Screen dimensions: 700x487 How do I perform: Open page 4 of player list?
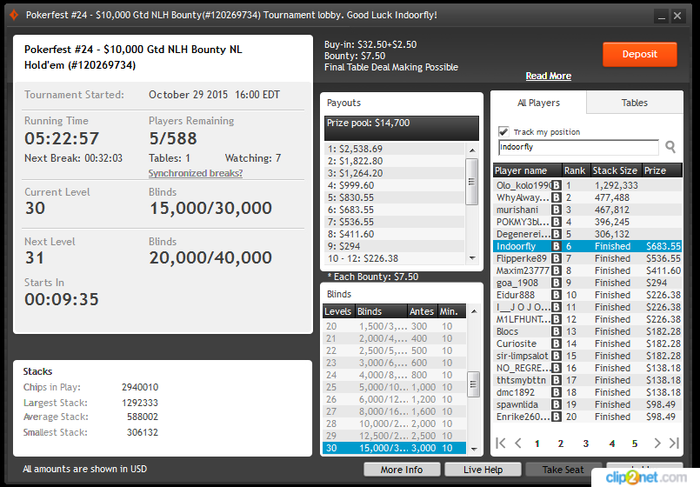(612, 443)
